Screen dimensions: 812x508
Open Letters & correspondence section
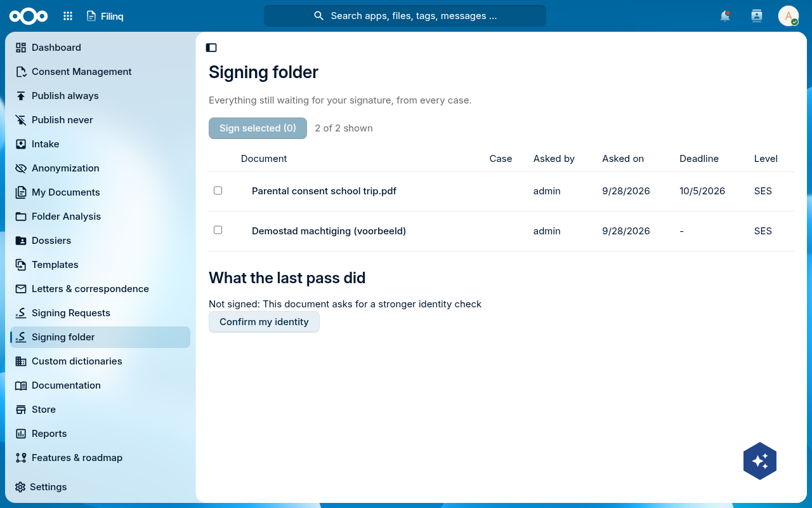pos(100,289)
